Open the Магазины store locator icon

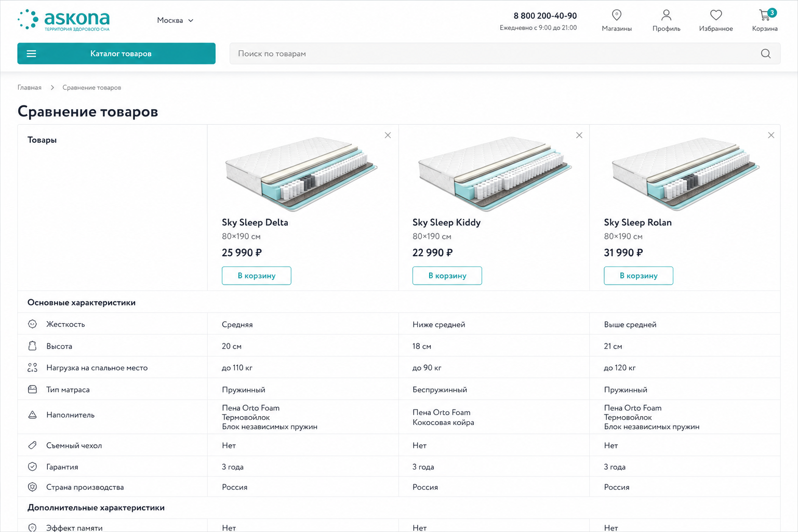coord(617,15)
